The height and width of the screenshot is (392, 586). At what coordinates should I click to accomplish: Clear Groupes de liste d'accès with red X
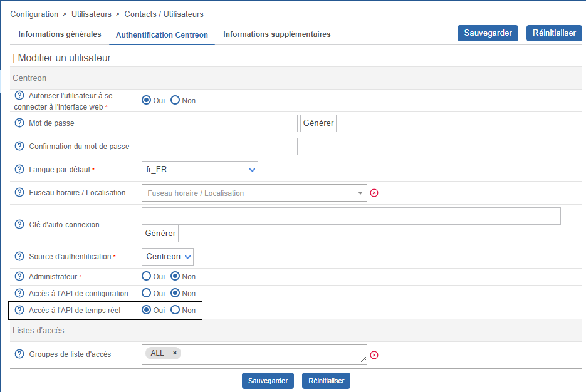374,354
